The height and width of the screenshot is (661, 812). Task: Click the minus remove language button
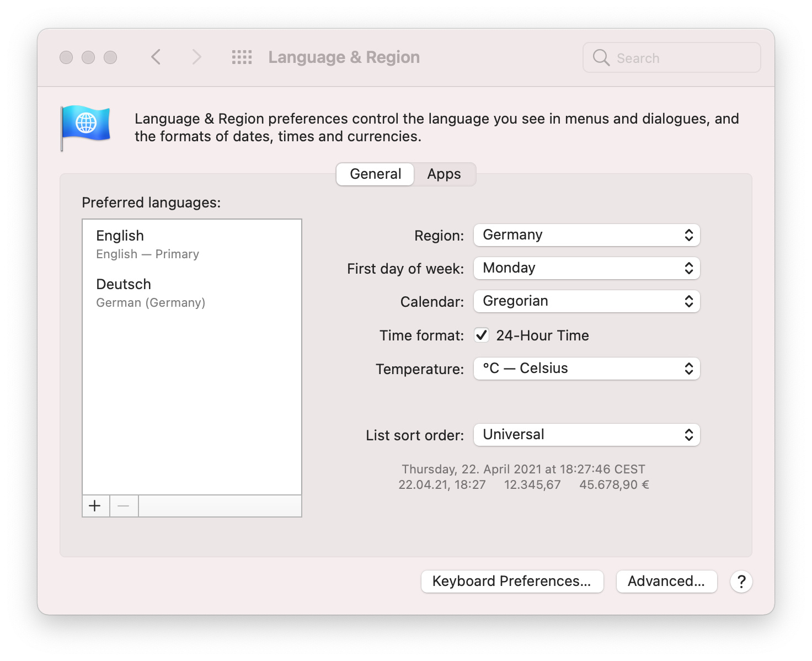[124, 506]
